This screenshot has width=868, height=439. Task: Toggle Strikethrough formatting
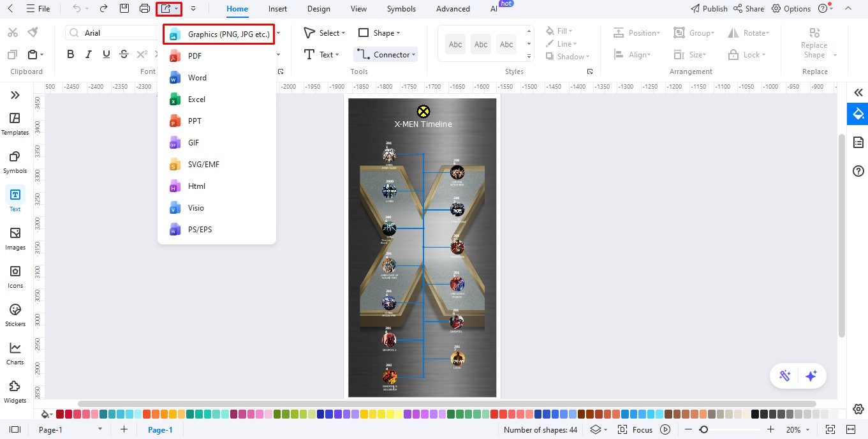point(124,55)
